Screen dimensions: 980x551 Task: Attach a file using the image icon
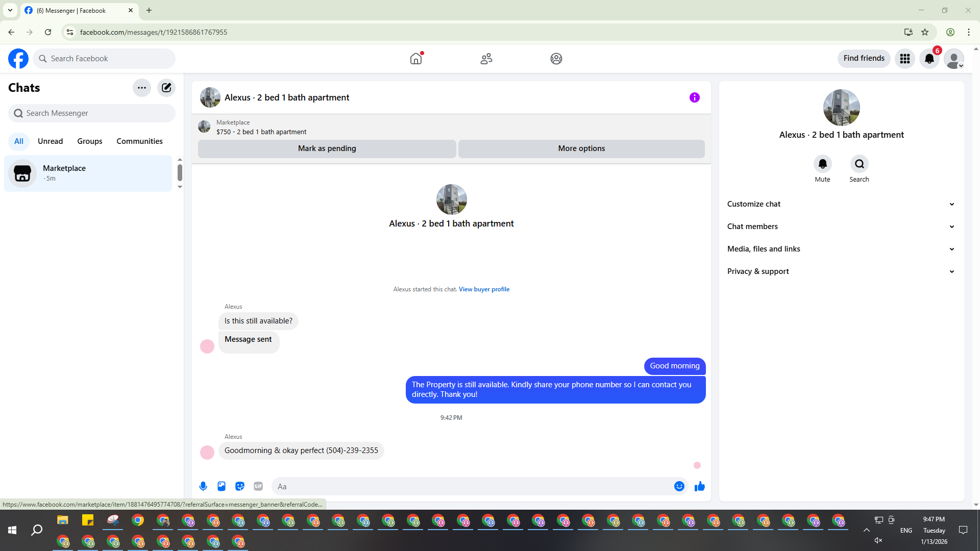tap(222, 486)
